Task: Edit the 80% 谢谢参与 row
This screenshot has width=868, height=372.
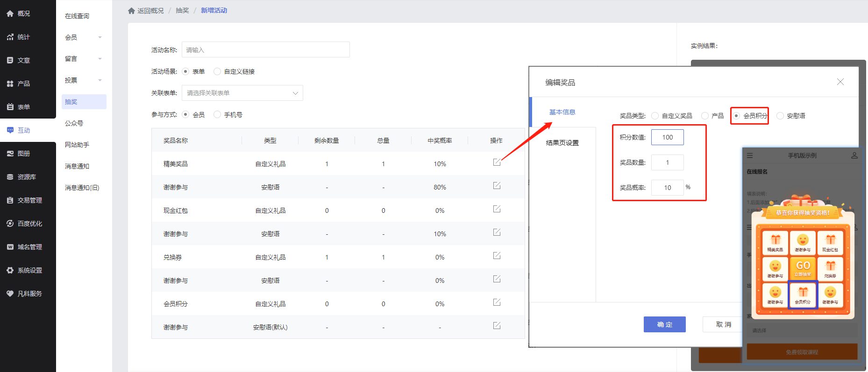Action: pyautogui.click(x=497, y=186)
